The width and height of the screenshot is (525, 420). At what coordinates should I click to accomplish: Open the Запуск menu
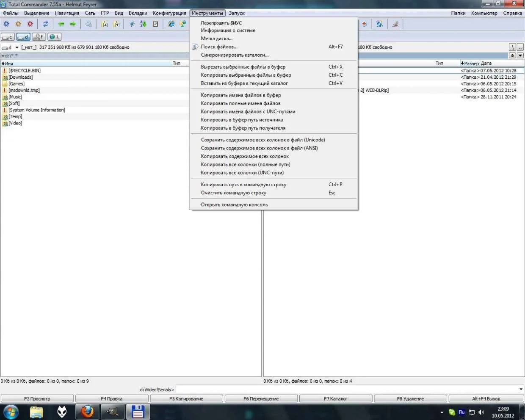pos(237,13)
